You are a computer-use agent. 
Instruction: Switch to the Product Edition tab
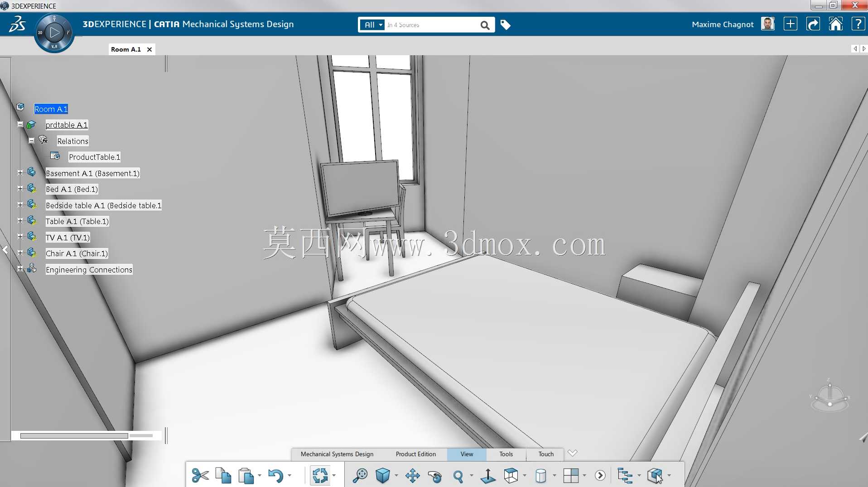tap(416, 454)
